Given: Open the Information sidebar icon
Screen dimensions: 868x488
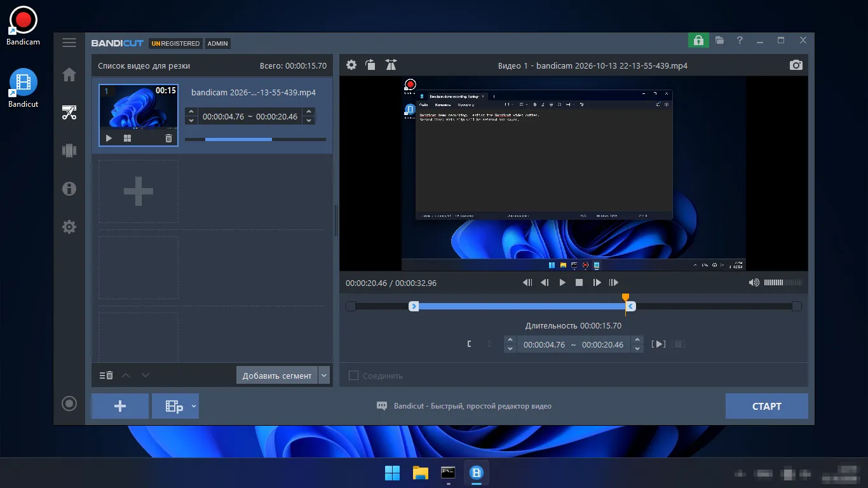Looking at the screenshot, I should (69, 189).
